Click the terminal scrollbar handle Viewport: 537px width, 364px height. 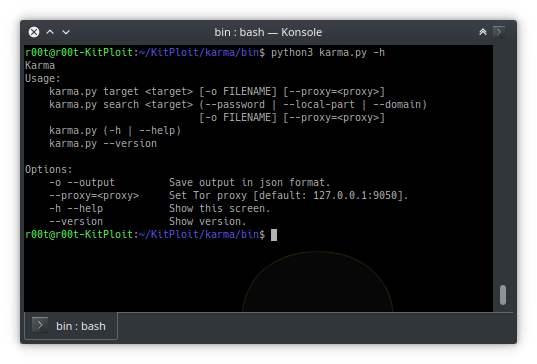tap(503, 294)
